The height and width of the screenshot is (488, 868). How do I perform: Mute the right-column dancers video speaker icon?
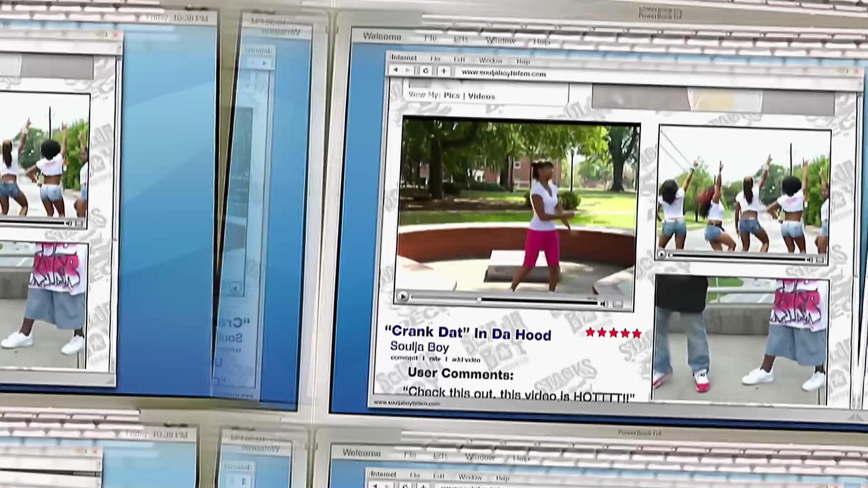point(809,259)
